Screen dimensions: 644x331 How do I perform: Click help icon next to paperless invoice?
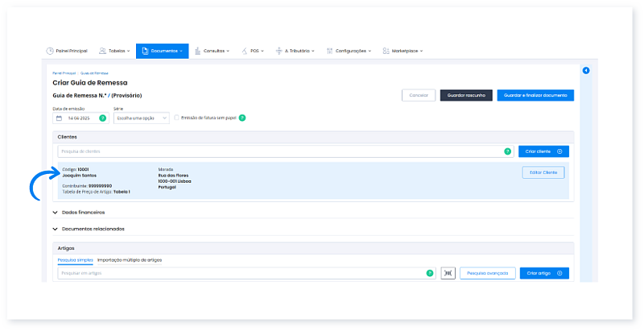click(x=242, y=118)
